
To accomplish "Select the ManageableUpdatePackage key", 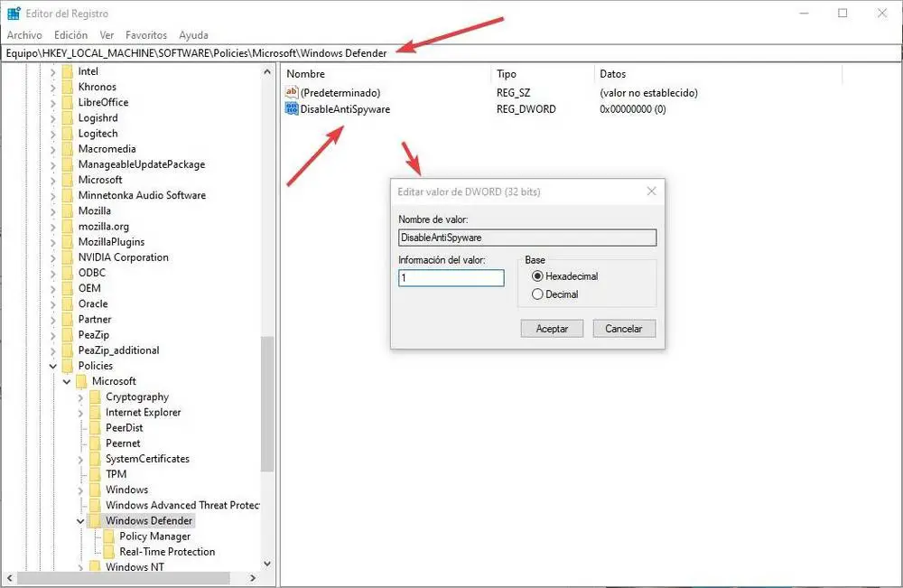I will click(142, 164).
